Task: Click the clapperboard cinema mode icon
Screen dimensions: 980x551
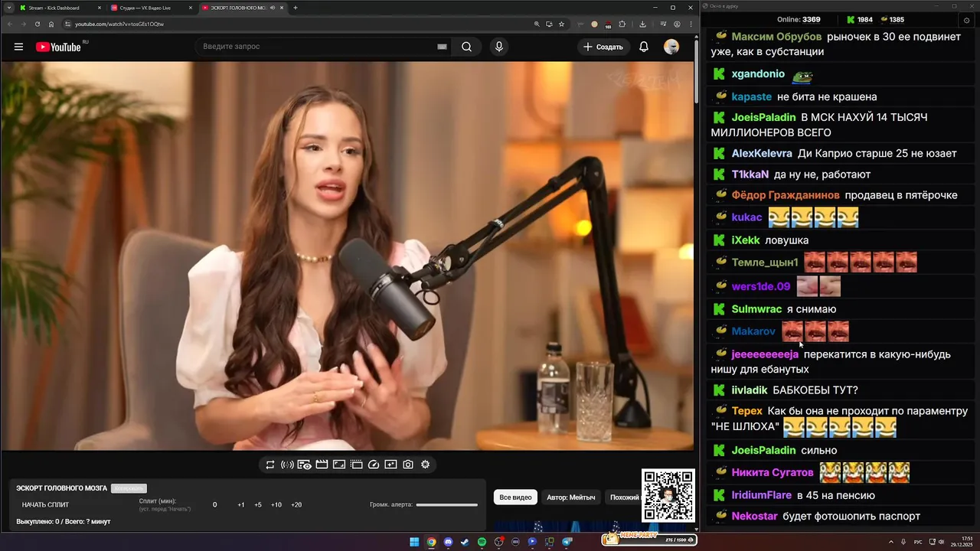Action: pyautogui.click(x=322, y=465)
